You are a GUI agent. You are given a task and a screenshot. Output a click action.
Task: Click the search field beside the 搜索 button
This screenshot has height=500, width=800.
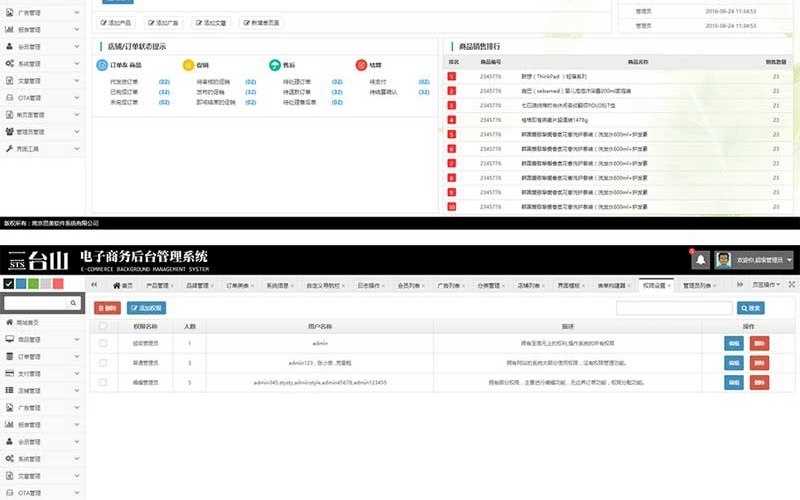(x=674, y=308)
